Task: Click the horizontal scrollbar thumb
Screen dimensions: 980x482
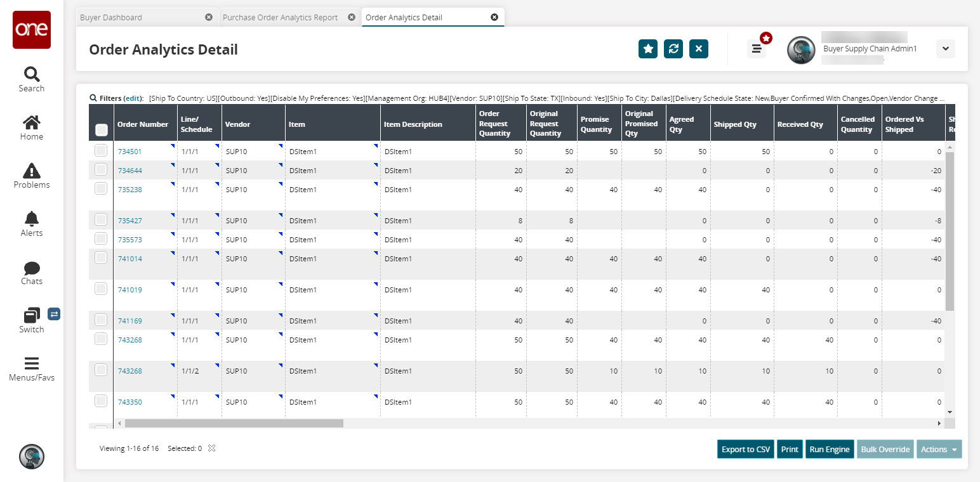Action: [234, 423]
